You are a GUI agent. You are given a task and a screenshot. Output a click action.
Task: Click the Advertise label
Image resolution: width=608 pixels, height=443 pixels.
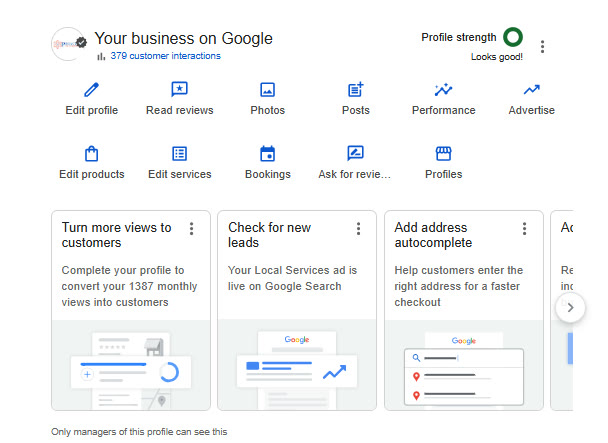tap(532, 110)
